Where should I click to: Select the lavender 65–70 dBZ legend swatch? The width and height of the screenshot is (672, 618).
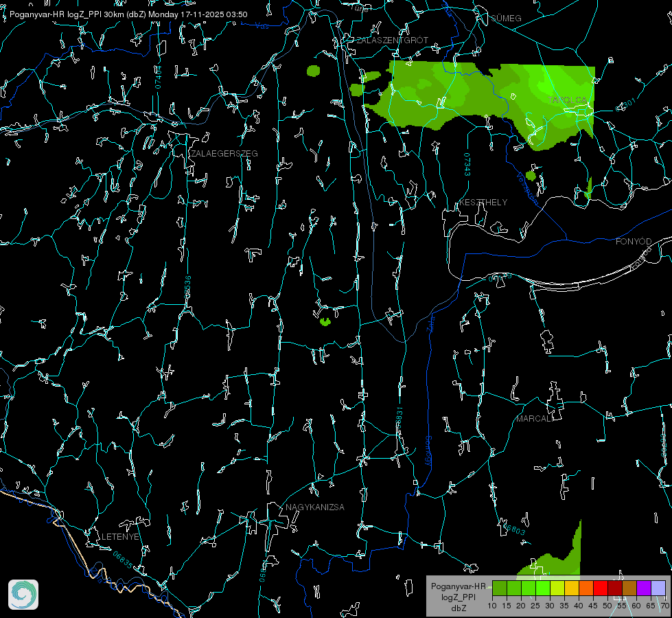[x=658, y=588]
